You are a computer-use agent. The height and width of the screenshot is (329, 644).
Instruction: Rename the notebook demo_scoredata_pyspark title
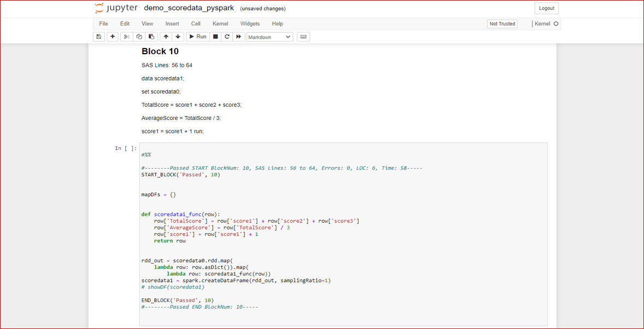(x=189, y=8)
